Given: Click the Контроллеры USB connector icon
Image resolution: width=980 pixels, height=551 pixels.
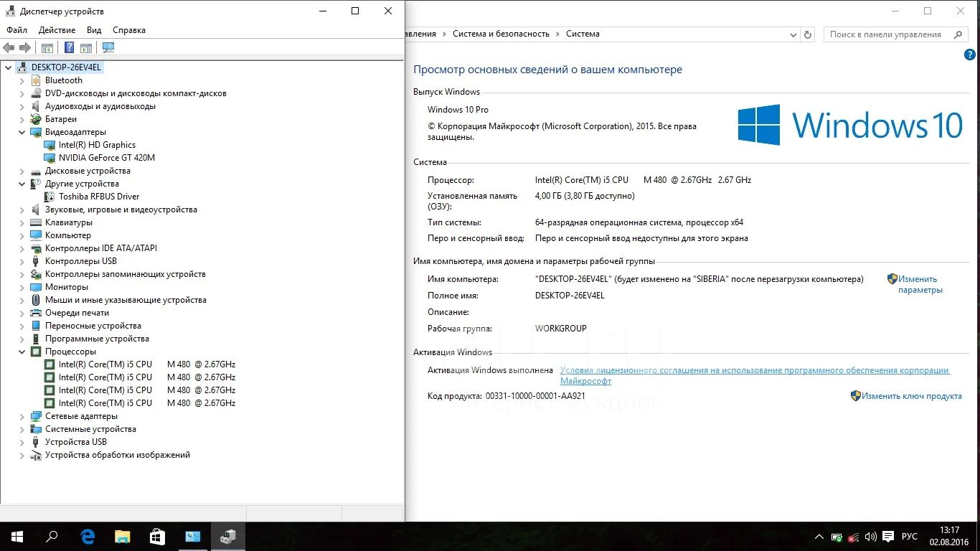Looking at the screenshot, I should pos(36,261).
